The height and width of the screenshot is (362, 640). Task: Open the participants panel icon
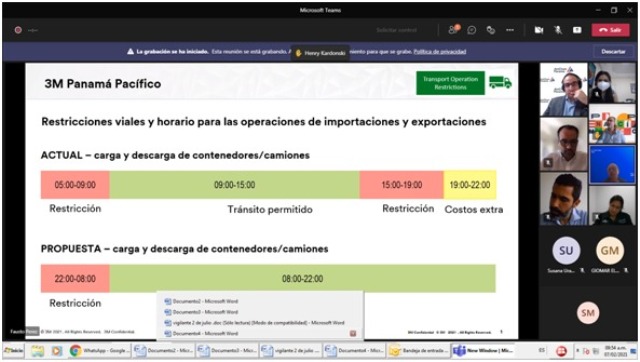[x=453, y=29]
